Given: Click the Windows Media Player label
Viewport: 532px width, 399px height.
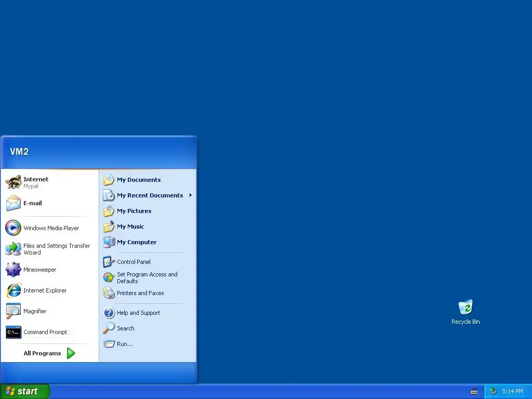Looking at the screenshot, I should coord(51,228).
